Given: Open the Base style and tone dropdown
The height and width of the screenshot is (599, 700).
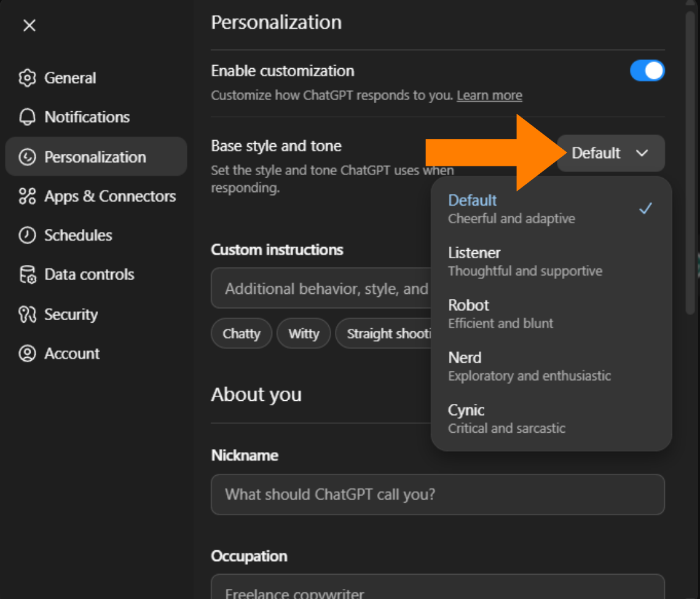Looking at the screenshot, I should coord(611,153).
